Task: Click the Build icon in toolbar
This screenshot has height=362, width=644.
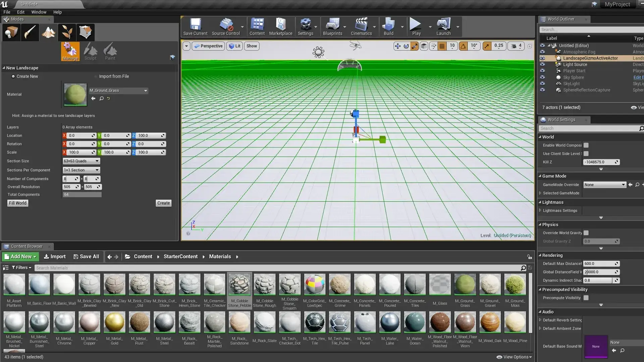Action: [x=388, y=26]
